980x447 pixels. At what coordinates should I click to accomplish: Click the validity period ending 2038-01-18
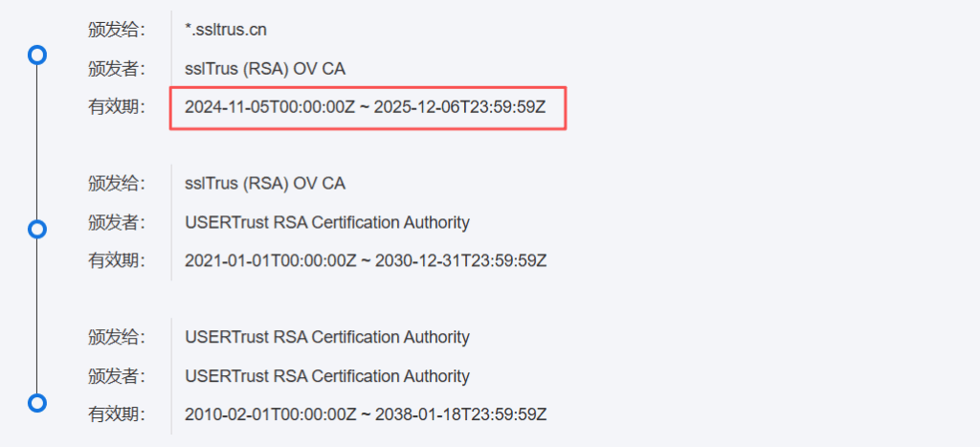366,414
